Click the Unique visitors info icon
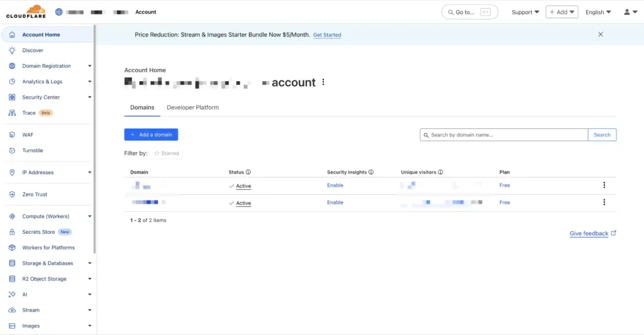 click(x=440, y=172)
